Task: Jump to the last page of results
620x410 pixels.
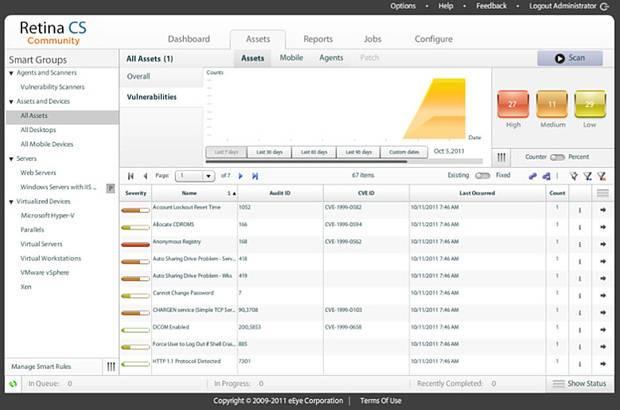Action: (255, 176)
